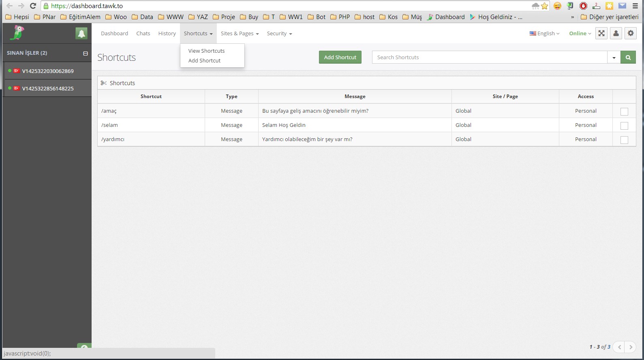Open the Sites & Pages menu

240,34
